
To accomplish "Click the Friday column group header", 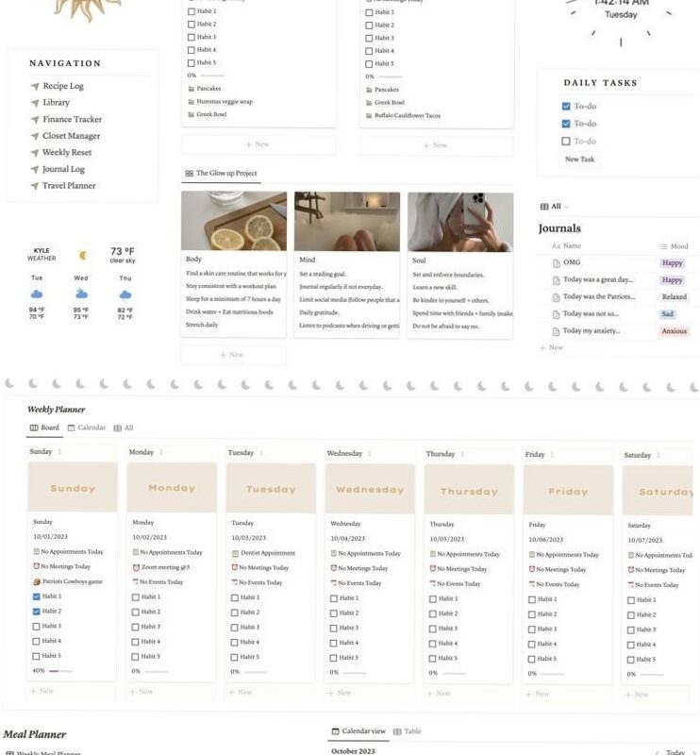I will [535, 454].
